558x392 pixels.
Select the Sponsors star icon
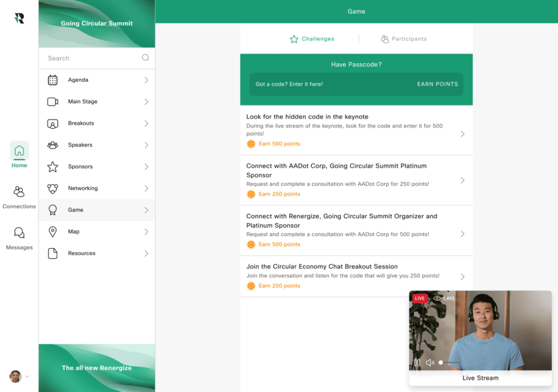[x=52, y=167]
